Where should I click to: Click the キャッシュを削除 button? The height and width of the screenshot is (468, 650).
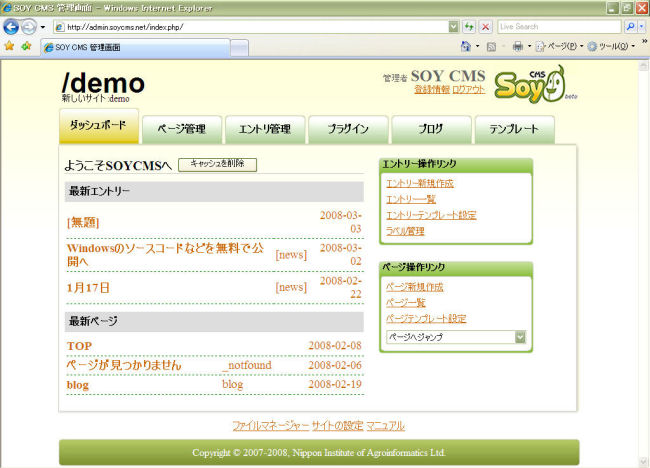[217, 164]
